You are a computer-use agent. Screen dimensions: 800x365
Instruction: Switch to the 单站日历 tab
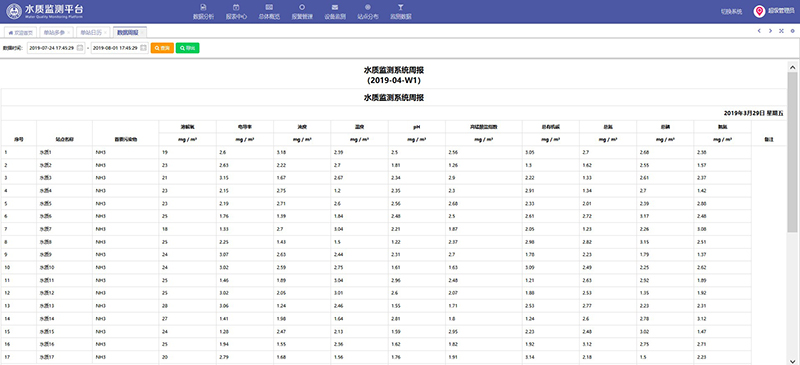[x=93, y=32]
